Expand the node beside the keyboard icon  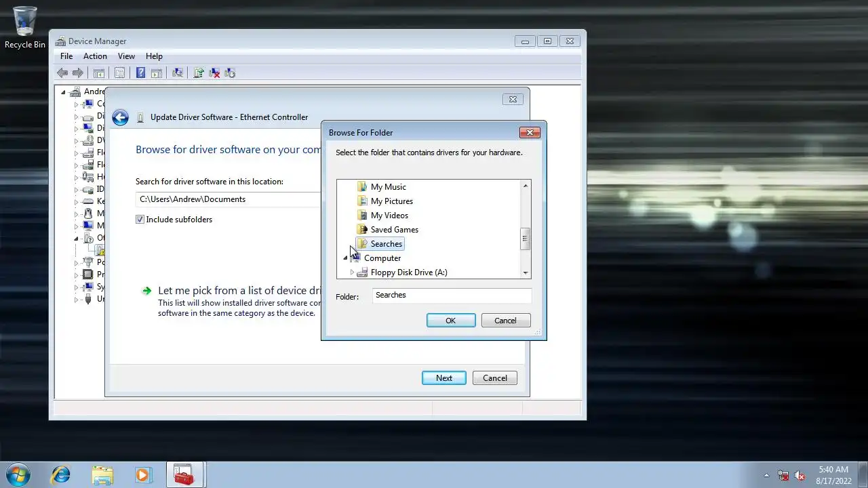[76, 201]
